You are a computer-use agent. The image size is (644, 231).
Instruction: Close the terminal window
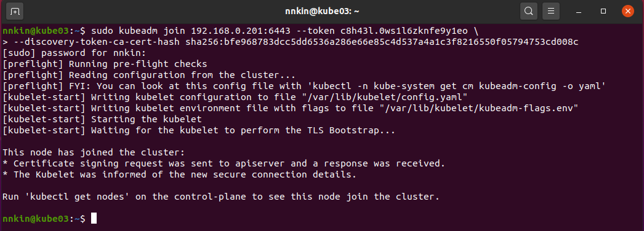click(x=627, y=11)
